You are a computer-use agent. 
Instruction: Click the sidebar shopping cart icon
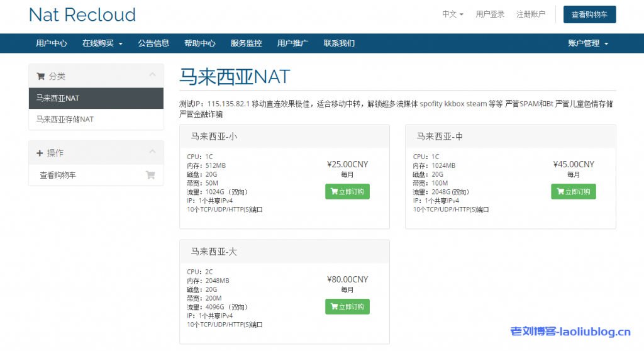150,175
